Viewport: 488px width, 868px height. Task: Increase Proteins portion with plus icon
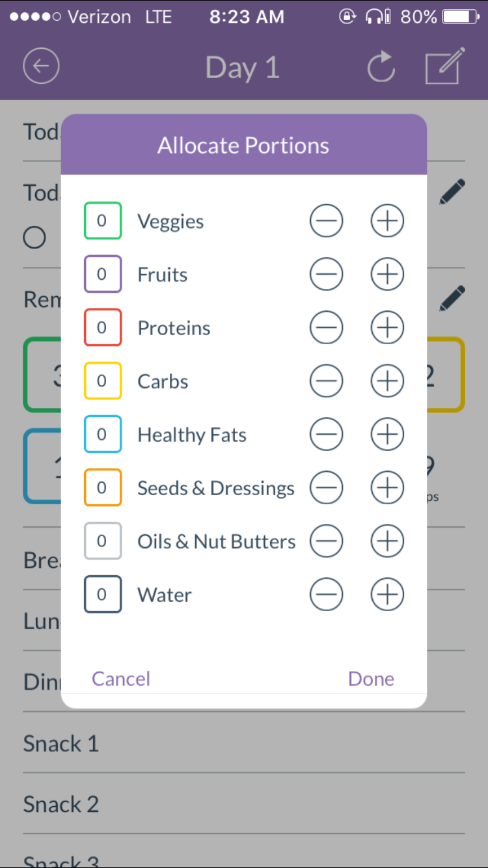click(x=387, y=328)
